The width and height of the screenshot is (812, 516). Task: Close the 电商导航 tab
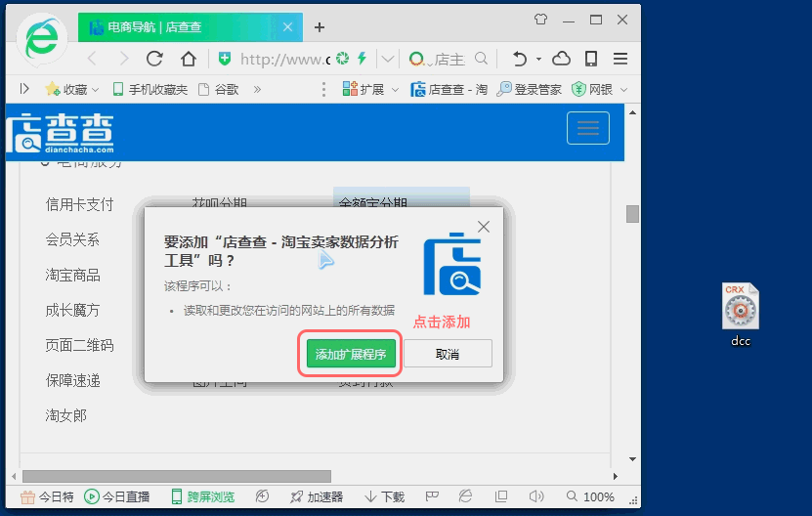pos(288,27)
